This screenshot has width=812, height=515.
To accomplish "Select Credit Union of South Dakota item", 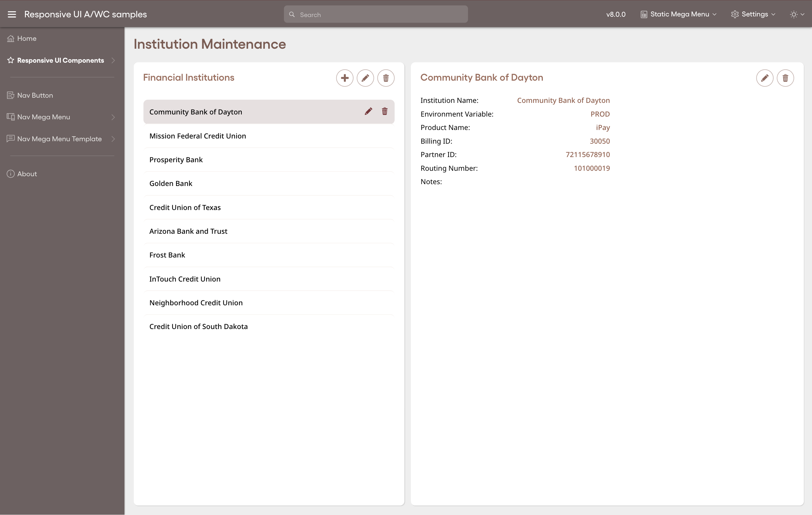I will (x=198, y=326).
